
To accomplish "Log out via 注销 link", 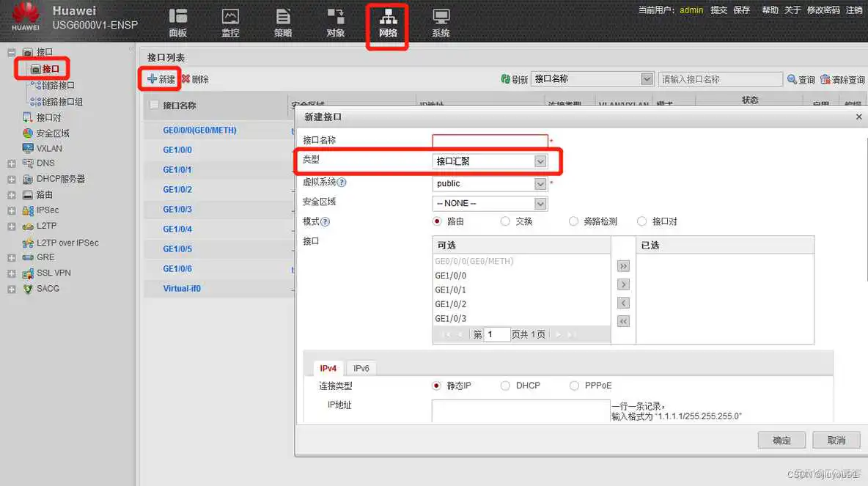I will click(x=856, y=10).
